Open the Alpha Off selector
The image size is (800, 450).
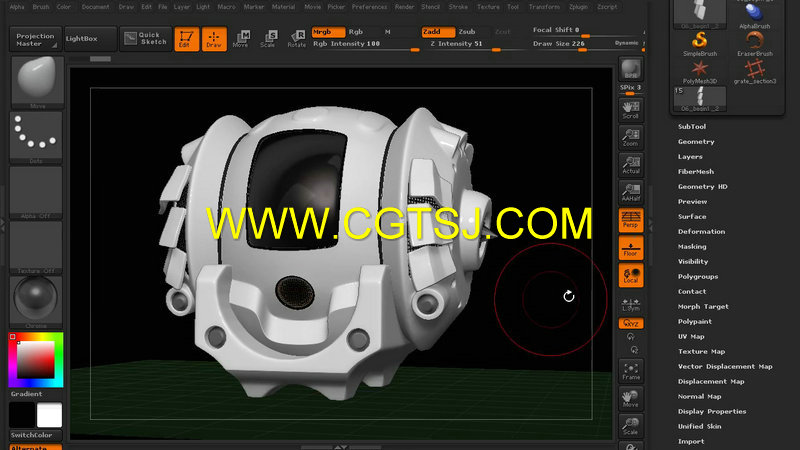coord(36,192)
